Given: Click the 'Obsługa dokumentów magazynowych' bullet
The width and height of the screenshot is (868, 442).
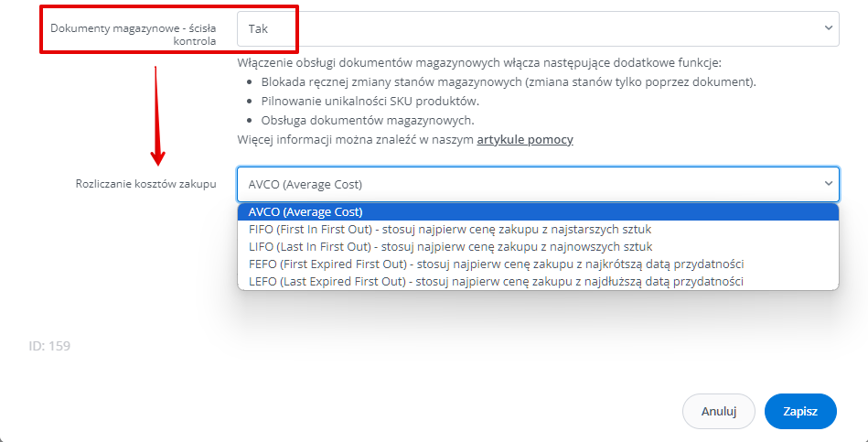Looking at the screenshot, I should pyautogui.click(x=368, y=120).
